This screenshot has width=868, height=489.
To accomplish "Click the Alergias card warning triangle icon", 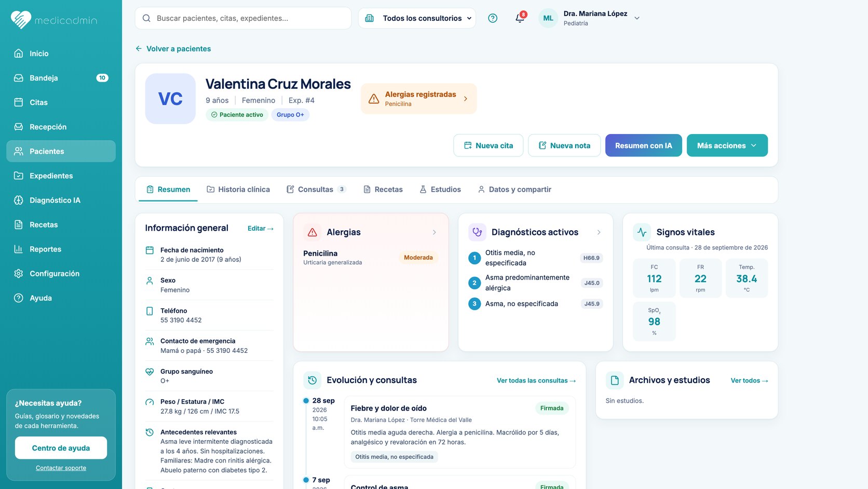I will coord(313,232).
